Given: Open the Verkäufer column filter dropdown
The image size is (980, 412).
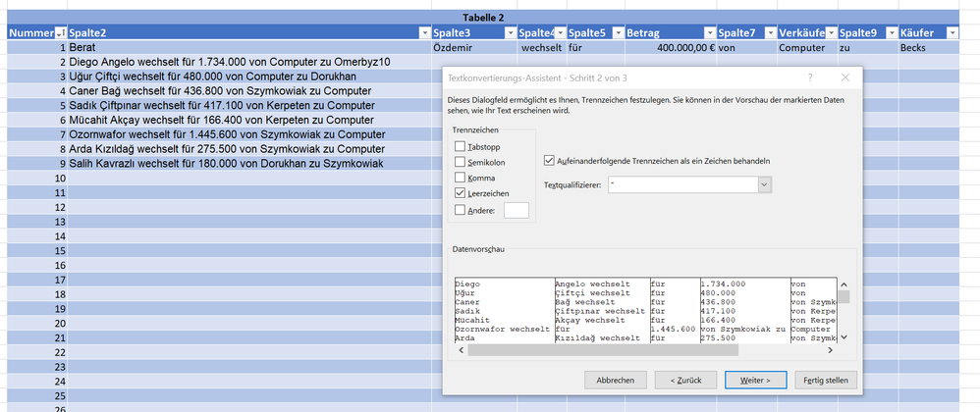Looking at the screenshot, I should (x=831, y=33).
